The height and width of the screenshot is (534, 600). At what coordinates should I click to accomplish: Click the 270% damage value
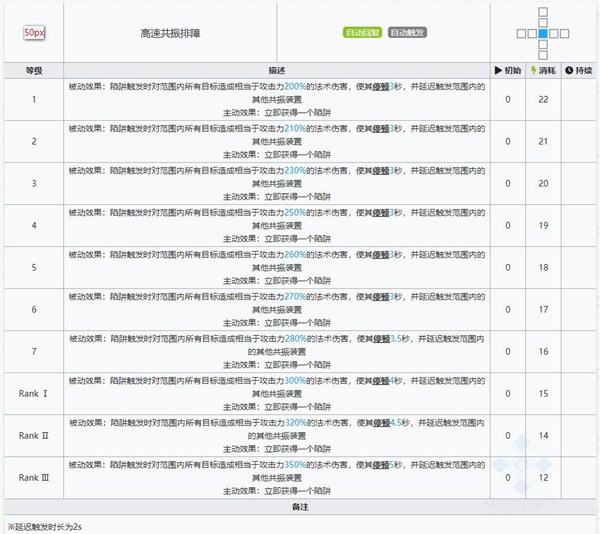tap(295, 297)
